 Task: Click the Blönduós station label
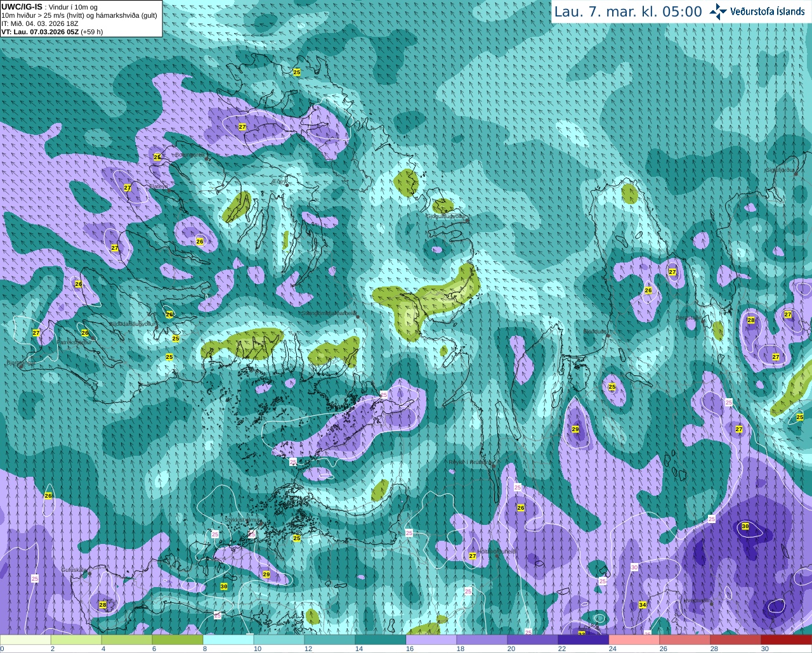pyautogui.click(x=594, y=331)
